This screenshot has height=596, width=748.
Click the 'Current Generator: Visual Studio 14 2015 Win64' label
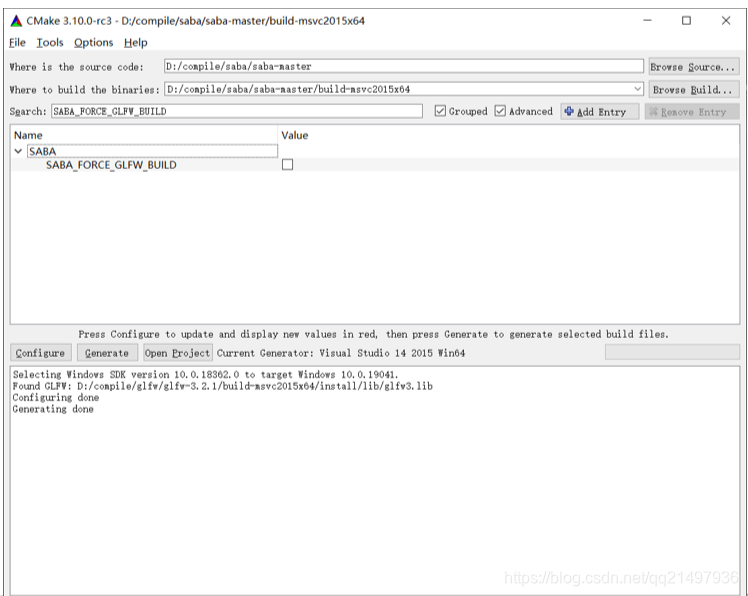point(341,353)
